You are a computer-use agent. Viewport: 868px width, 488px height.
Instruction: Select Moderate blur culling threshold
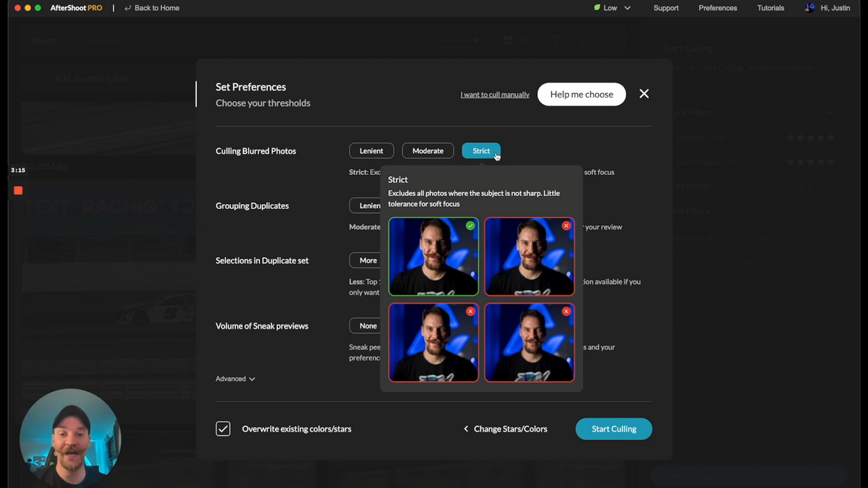pos(427,151)
